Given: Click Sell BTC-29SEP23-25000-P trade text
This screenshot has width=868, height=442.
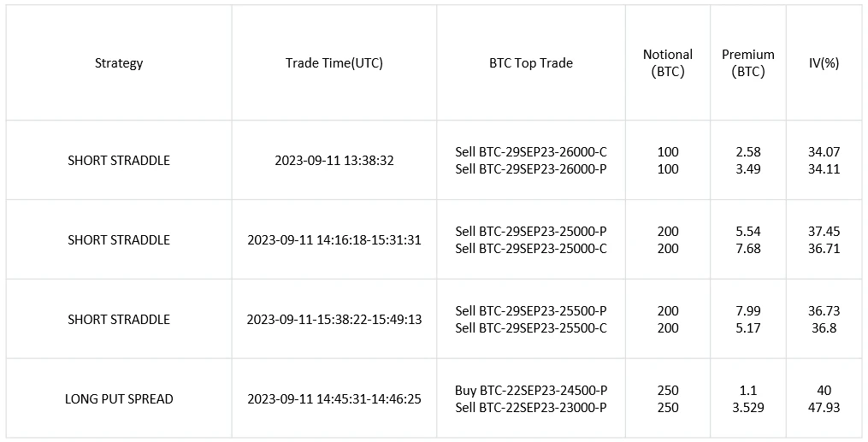Looking at the screenshot, I should click(530, 232).
